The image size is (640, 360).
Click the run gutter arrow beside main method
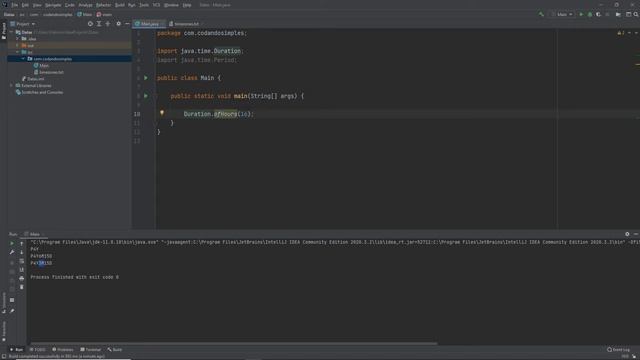pos(146,96)
